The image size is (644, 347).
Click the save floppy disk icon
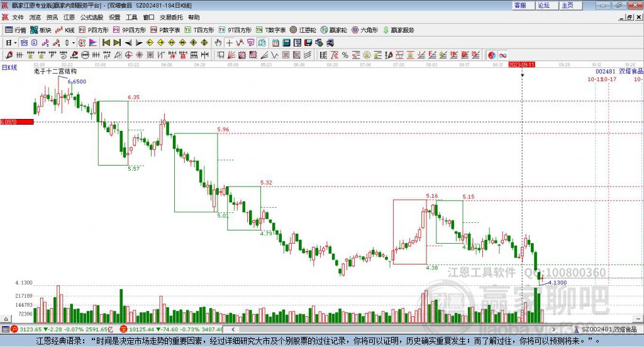click(308, 43)
